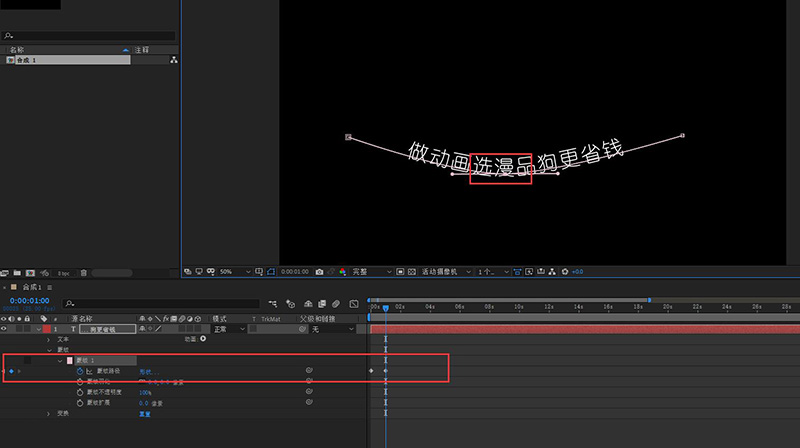Image resolution: width=800 pixels, height=448 pixels.
Task: Click the snapshot camera icon in viewer
Action: [319, 272]
